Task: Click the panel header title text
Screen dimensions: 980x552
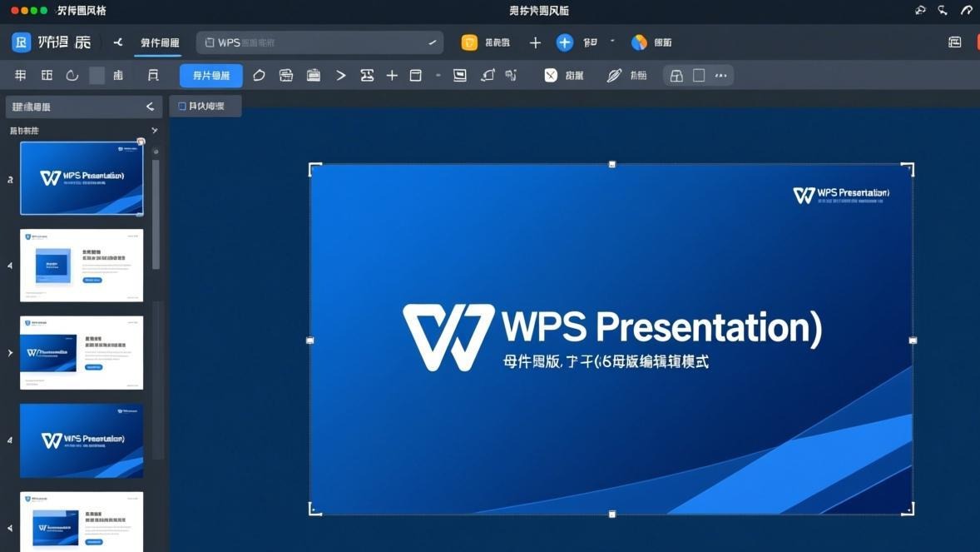Action: pos(32,107)
